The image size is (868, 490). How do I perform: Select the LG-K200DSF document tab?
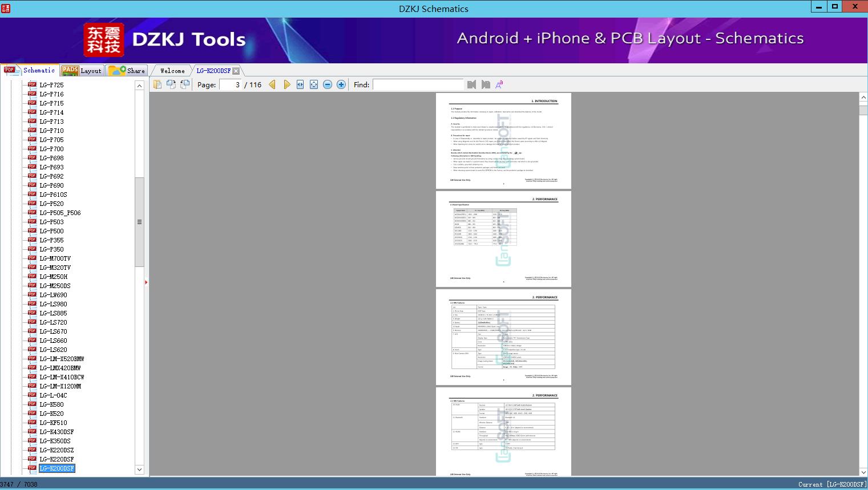[214, 71]
